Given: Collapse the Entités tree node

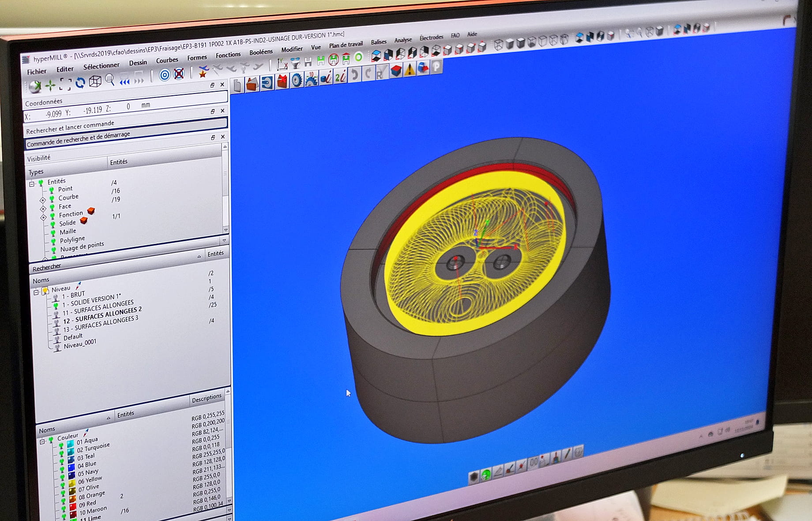Looking at the screenshot, I should pyautogui.click(x=32, y=184).
